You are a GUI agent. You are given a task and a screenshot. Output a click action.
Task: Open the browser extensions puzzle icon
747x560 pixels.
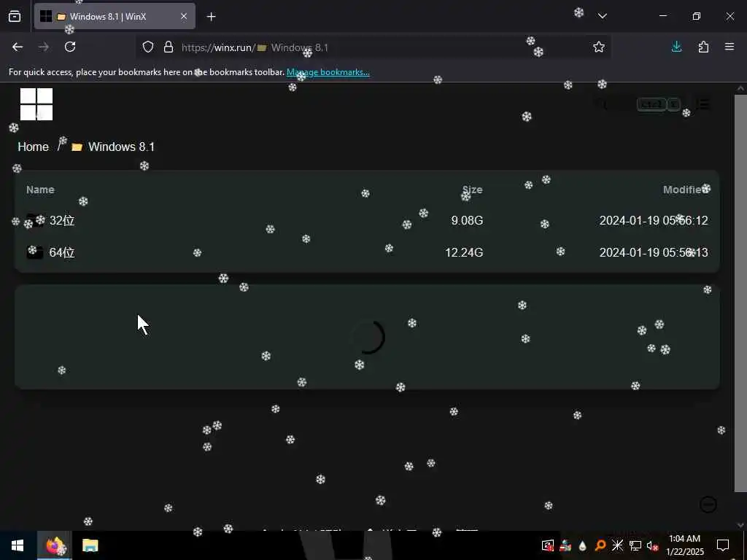tap(703, 47)
